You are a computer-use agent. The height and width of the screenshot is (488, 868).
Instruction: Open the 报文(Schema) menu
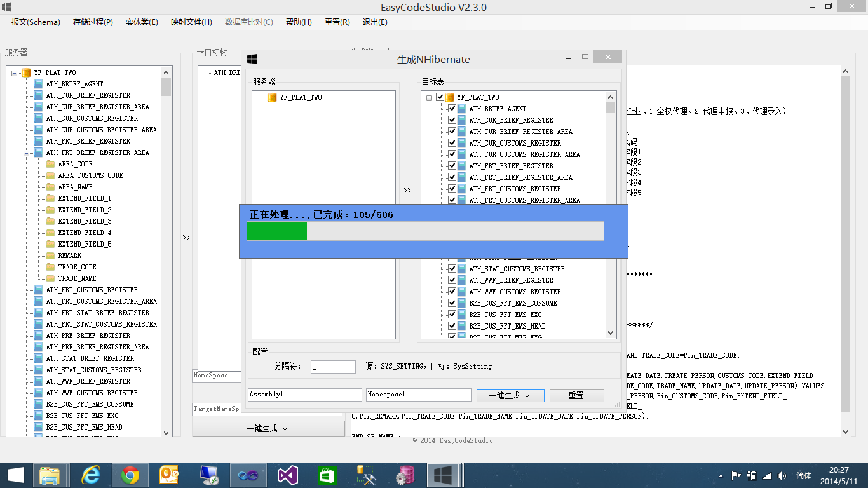(36, 22)
